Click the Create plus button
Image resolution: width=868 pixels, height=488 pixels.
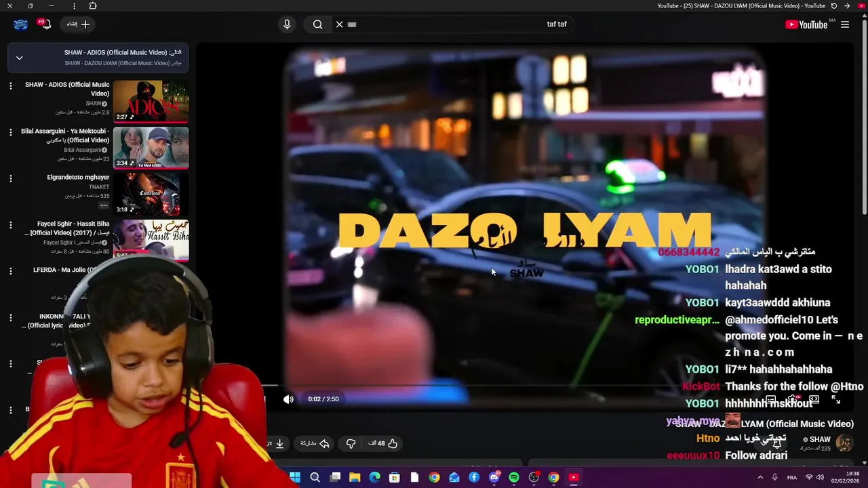(x=78, y=24)
